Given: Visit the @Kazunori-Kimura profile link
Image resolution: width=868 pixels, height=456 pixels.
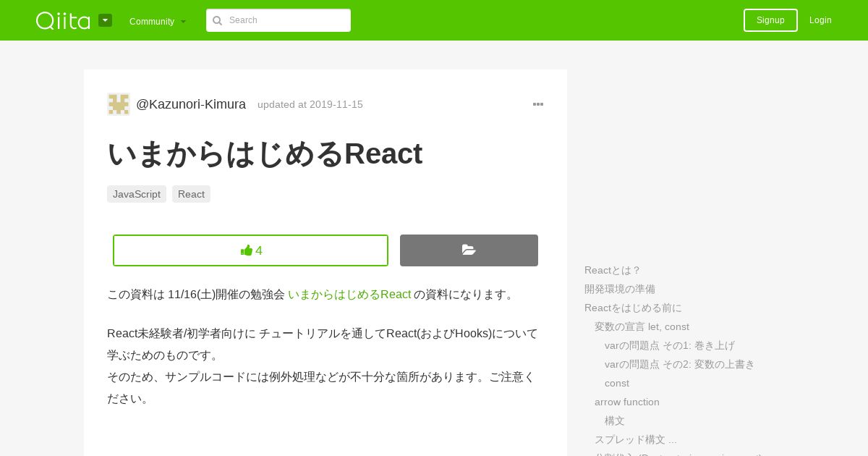Looking at the screenshot, I should (191, 104).
